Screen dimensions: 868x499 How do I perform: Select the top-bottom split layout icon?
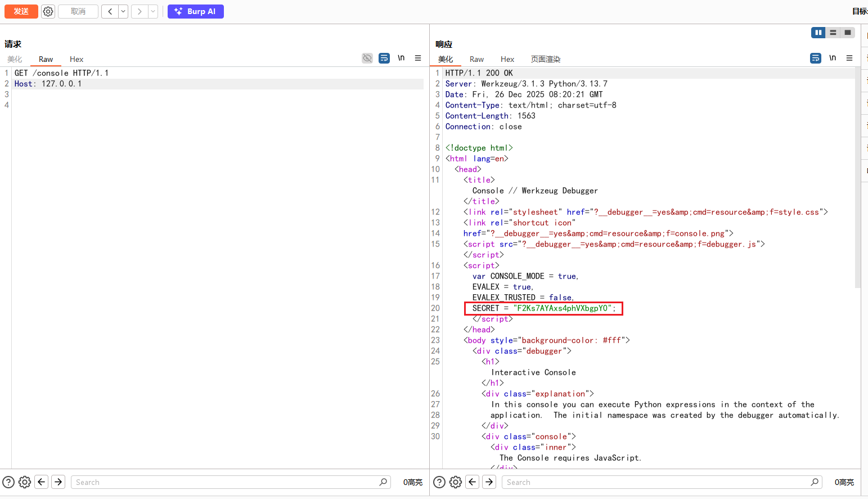(833, 33)
